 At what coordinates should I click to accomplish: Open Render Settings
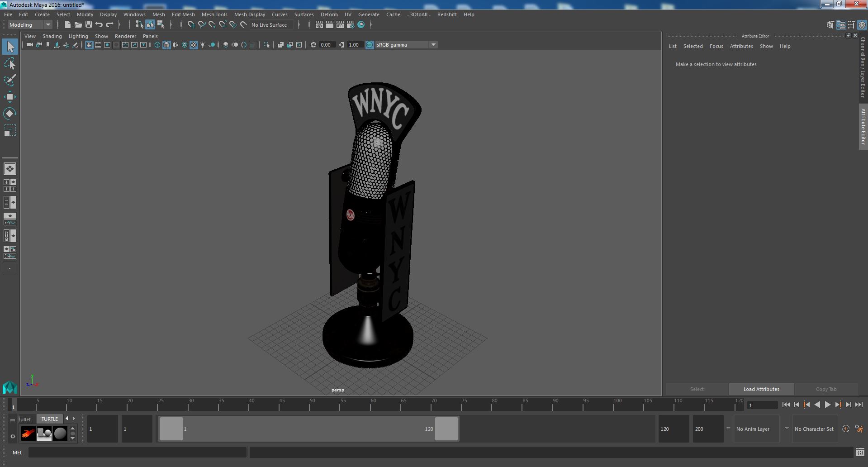(351, 25)
